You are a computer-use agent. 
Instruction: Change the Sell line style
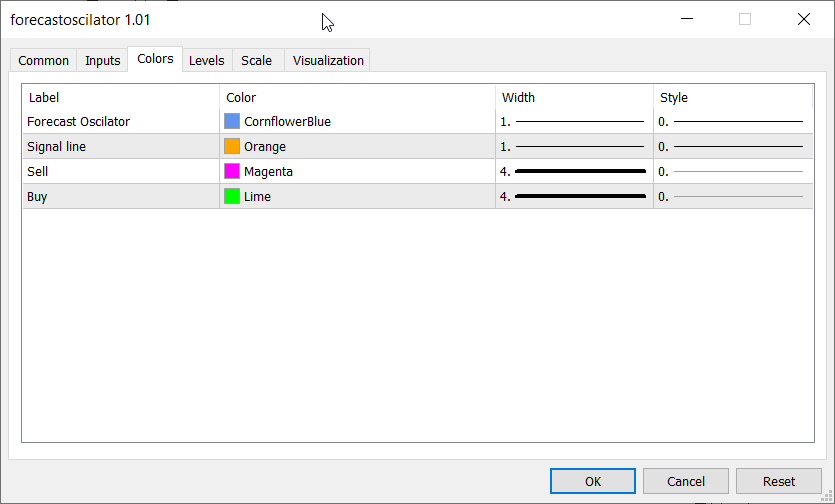pos(732,171)
